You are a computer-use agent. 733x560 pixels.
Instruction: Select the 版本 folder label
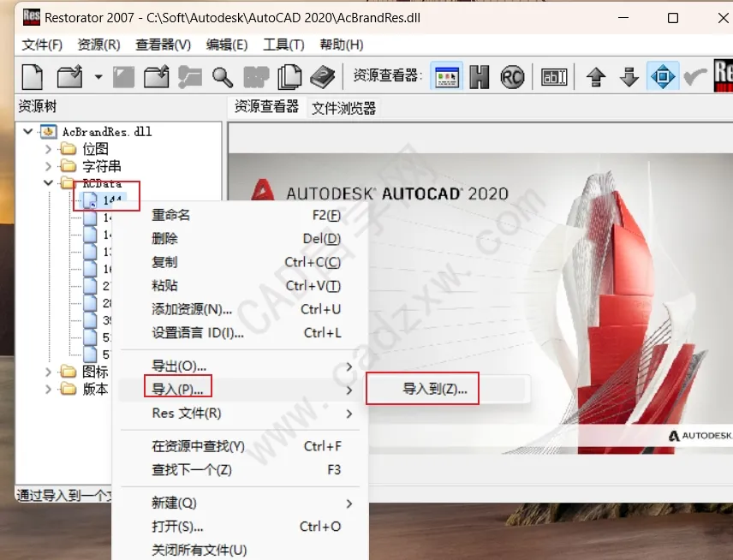click(x=95, y=389)
